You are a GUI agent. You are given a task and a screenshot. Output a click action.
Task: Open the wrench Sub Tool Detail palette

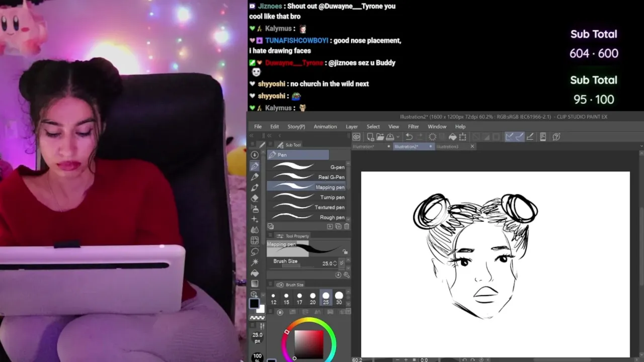point(346,275)
